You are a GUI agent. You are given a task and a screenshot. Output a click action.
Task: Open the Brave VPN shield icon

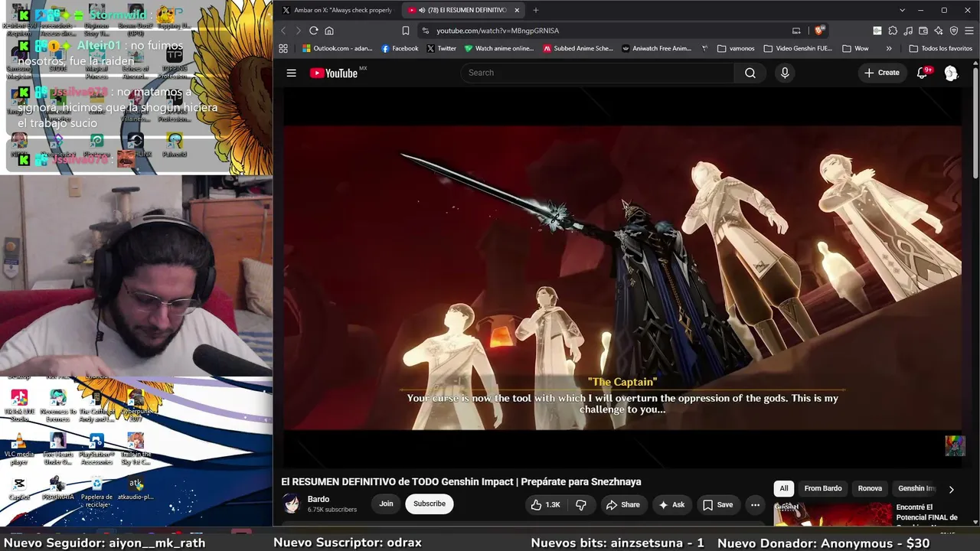tap(954, 31)
